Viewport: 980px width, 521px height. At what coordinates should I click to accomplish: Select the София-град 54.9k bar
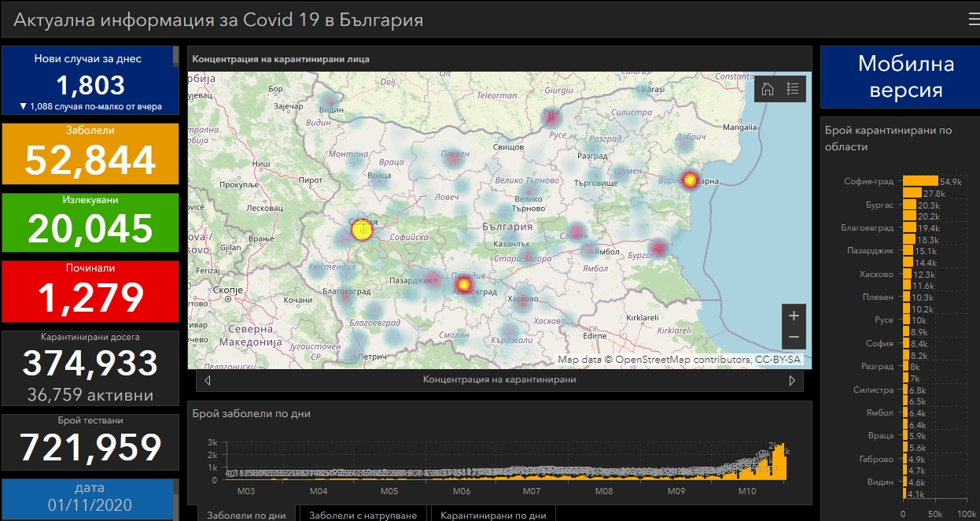[920, 181]
